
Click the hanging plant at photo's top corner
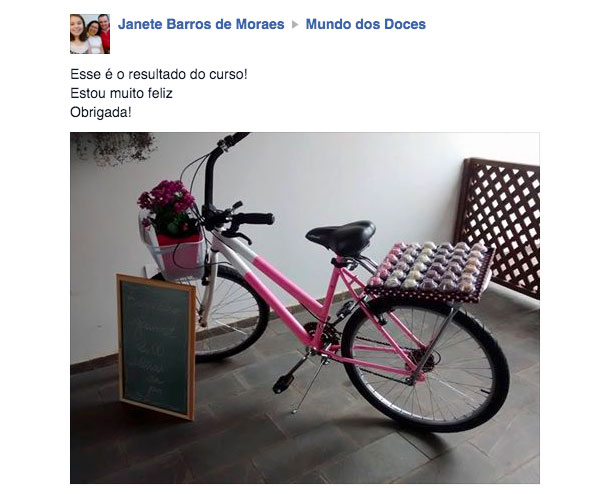tap(115, 148)
